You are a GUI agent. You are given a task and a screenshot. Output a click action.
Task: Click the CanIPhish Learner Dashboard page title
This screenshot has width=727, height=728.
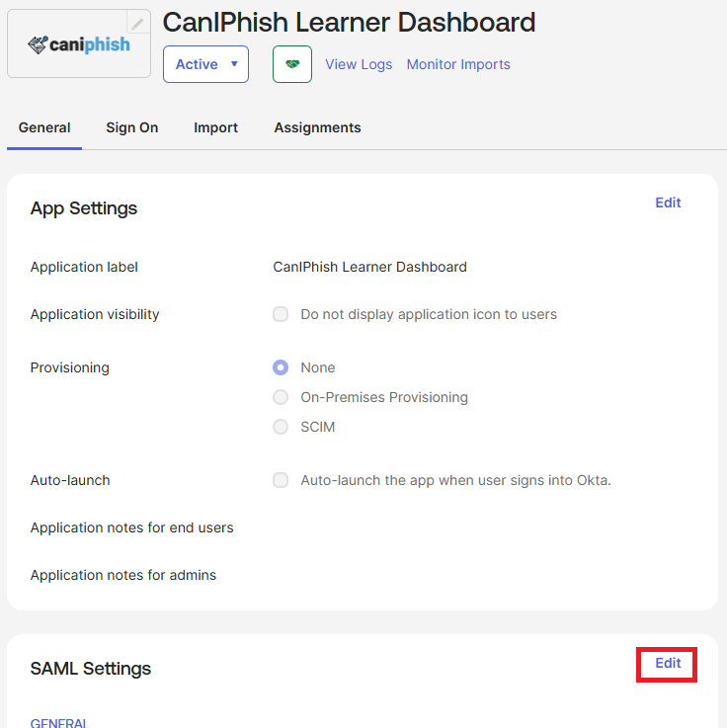pos(349,22)
